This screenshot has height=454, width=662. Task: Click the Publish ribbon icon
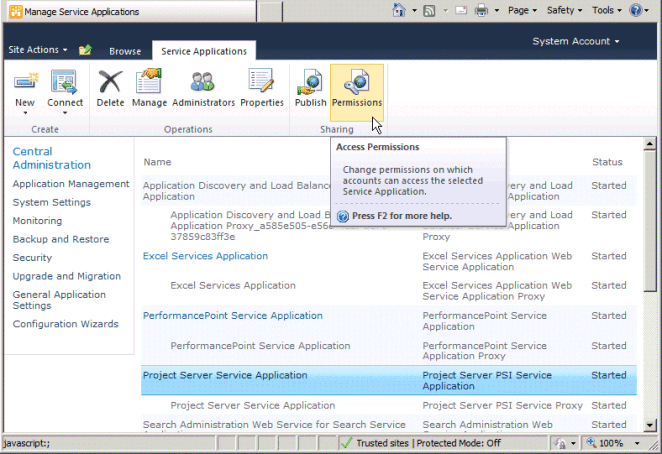[310, 81]
